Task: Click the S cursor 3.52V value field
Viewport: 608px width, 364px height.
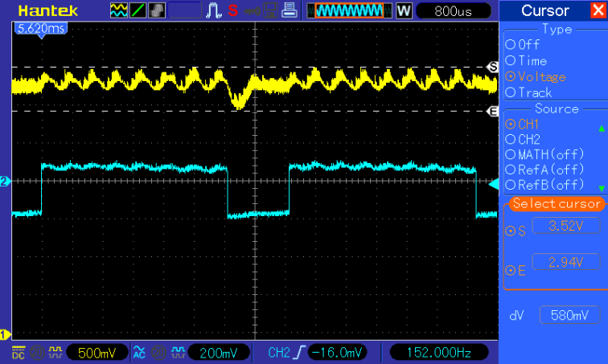Action: pos(566,226)
